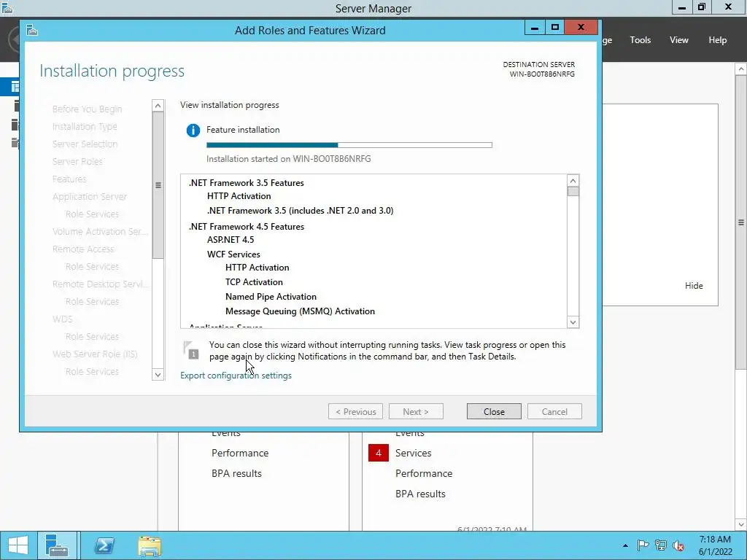Click Hide in Server Manager welcome tile

pyautogui.click(x=694, y=286)
